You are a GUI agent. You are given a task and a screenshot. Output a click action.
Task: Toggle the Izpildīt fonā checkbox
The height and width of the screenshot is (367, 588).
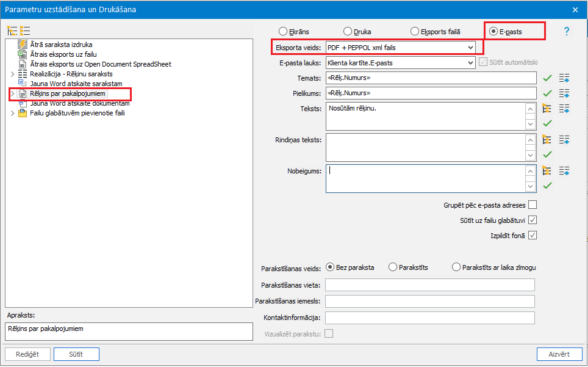(532, 236)
